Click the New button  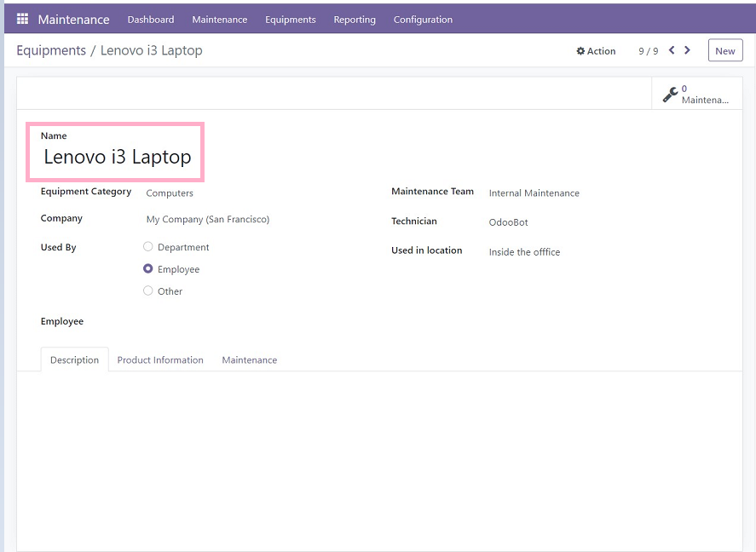[x=725, y=50]
